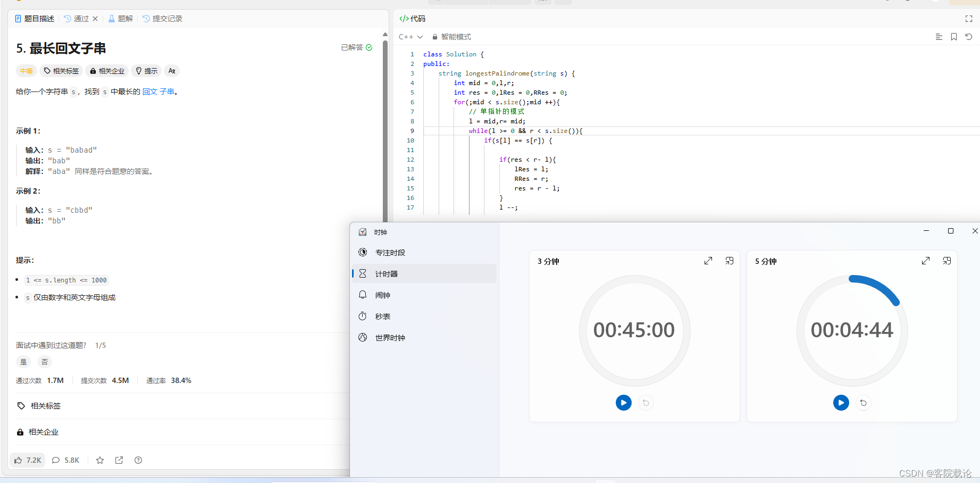Toggle 智能模式 in code editor
The width and height of the screenshot is (980, 483).
coord(451,37)
